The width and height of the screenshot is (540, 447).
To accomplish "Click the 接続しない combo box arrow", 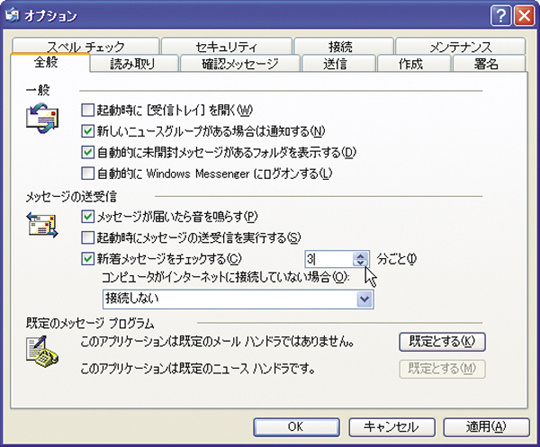I will click(364, 299).
